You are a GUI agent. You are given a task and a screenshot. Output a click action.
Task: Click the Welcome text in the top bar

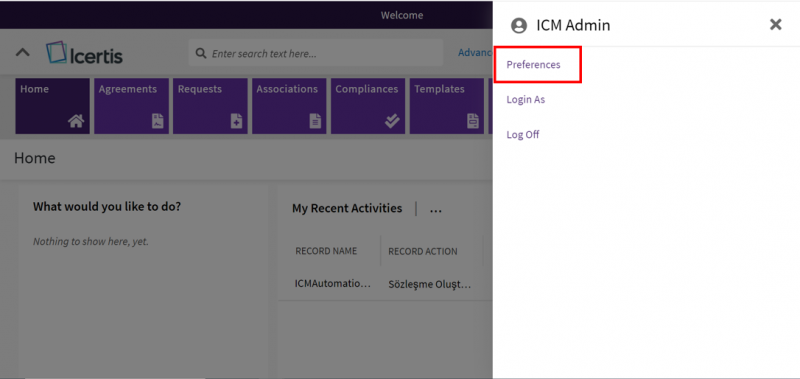[402, 15]
